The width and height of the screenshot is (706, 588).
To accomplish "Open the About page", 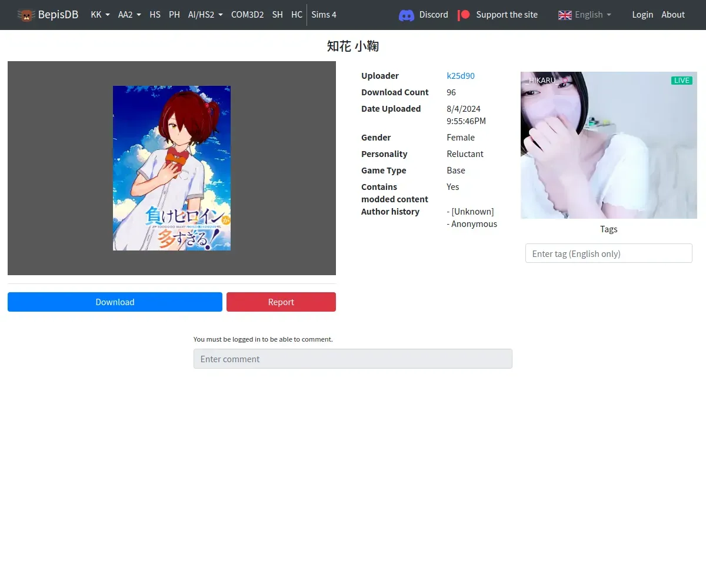I will click(x=673, y=15).
